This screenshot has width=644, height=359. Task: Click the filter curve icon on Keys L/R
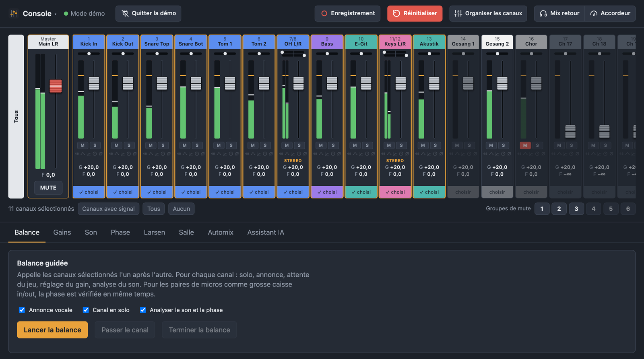389,154
